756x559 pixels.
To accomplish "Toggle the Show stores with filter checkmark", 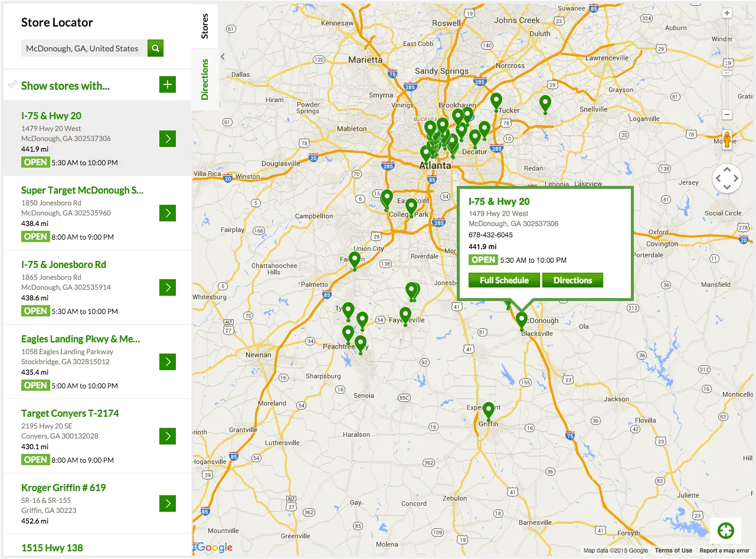I will [12, 85].
